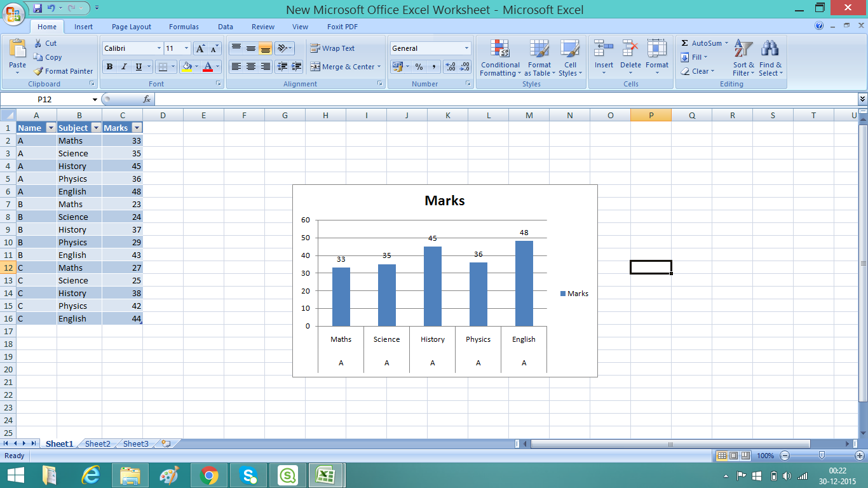Switch to the Page Layout tab
This screenshot has height=488, width=868.
click(x=132, y=27)
